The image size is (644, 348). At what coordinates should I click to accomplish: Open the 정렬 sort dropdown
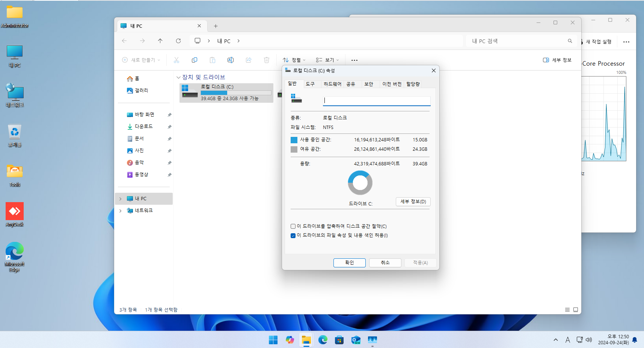coord(294,60)
